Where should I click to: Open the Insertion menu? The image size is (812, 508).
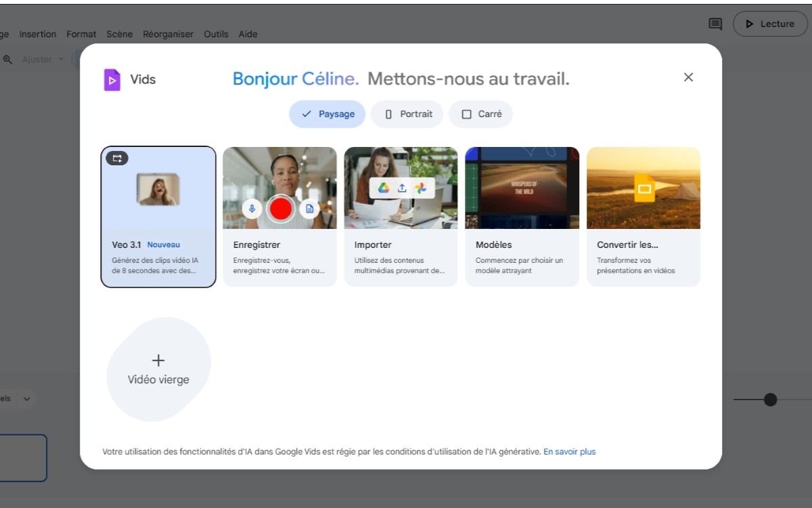pos(38,34)
